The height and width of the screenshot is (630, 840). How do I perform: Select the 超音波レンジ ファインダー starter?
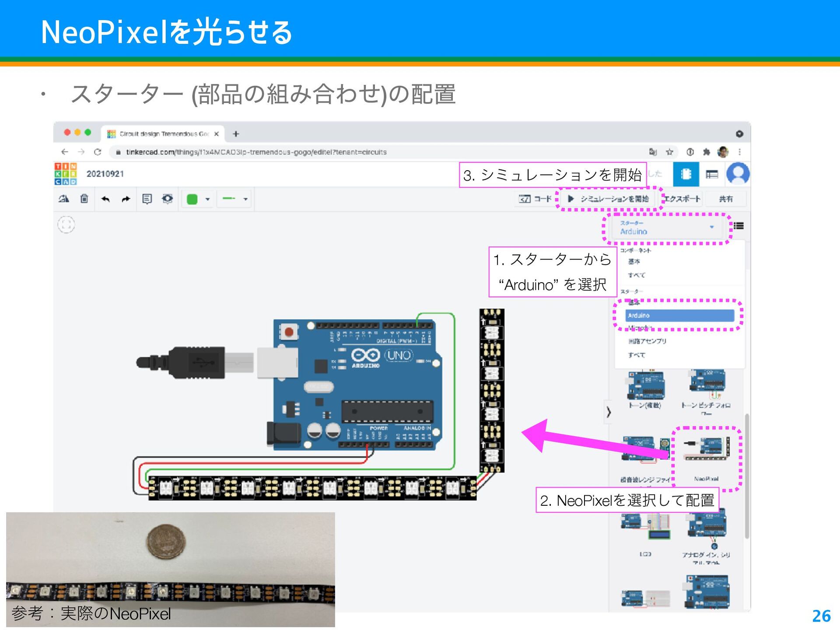(645, 459)
